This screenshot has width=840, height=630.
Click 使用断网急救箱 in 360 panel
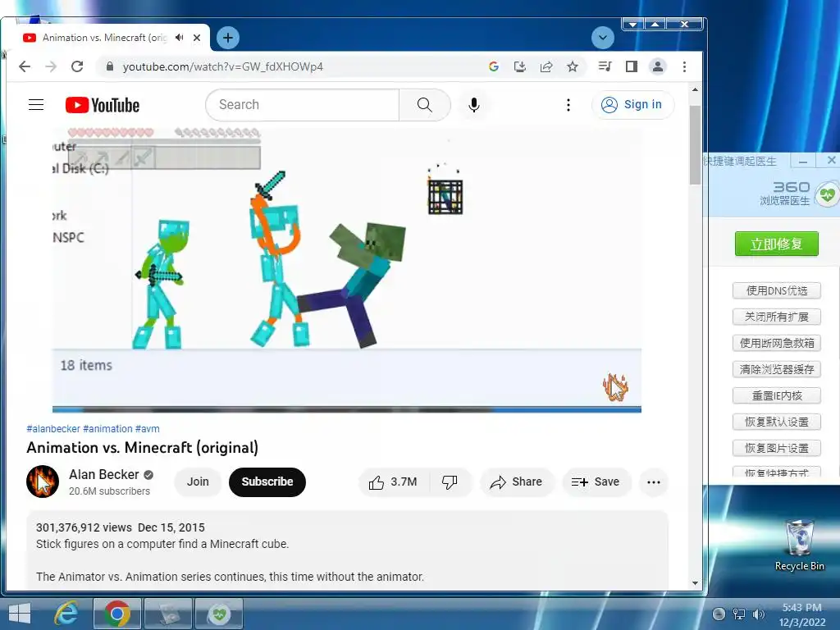777,343
